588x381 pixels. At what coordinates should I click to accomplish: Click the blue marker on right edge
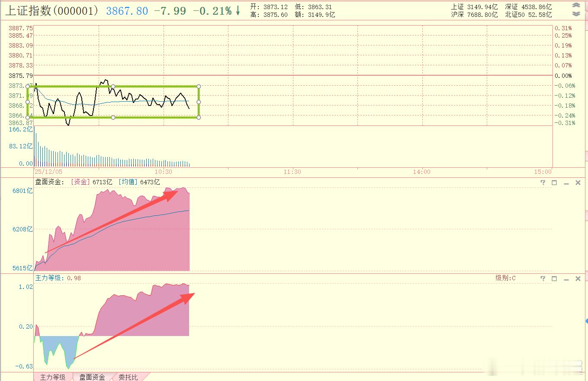tap(586, 321)
